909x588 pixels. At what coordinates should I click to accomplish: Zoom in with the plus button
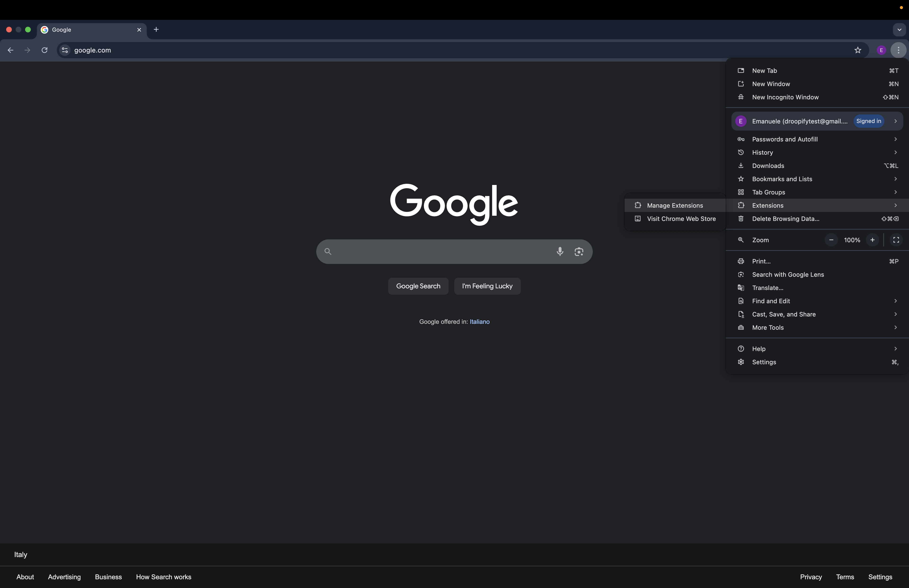tap(872, 240)
